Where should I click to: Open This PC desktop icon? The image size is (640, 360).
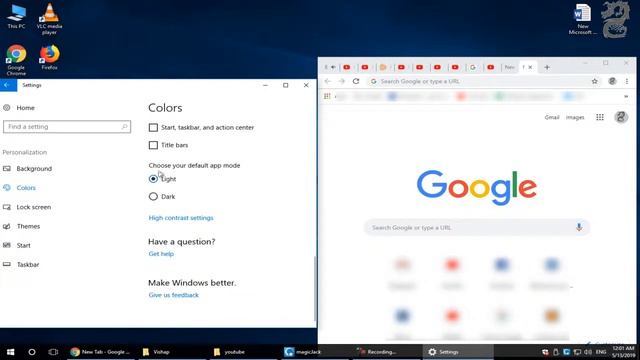coord(16,16)
